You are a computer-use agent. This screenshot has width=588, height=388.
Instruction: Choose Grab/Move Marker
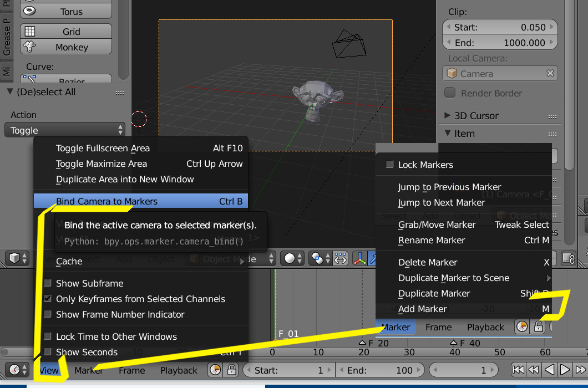pyautogui.click(x=464, y=224)
